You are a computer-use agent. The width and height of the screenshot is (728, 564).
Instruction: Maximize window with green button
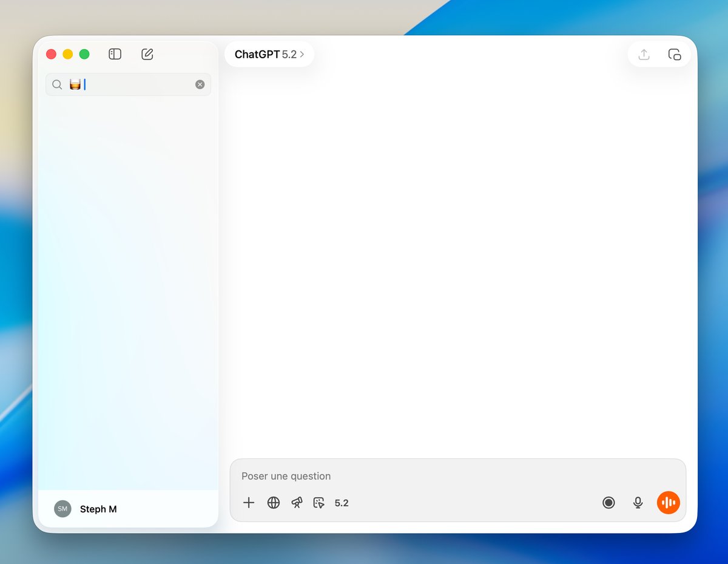(x=84, y=54)
